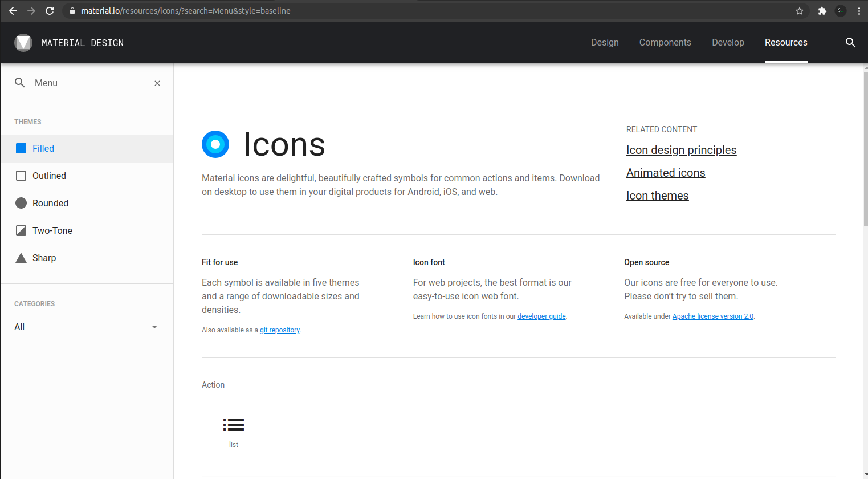Screen dimensions: 868x479
Task: Select the Sharp theme label
Action: 44,258
